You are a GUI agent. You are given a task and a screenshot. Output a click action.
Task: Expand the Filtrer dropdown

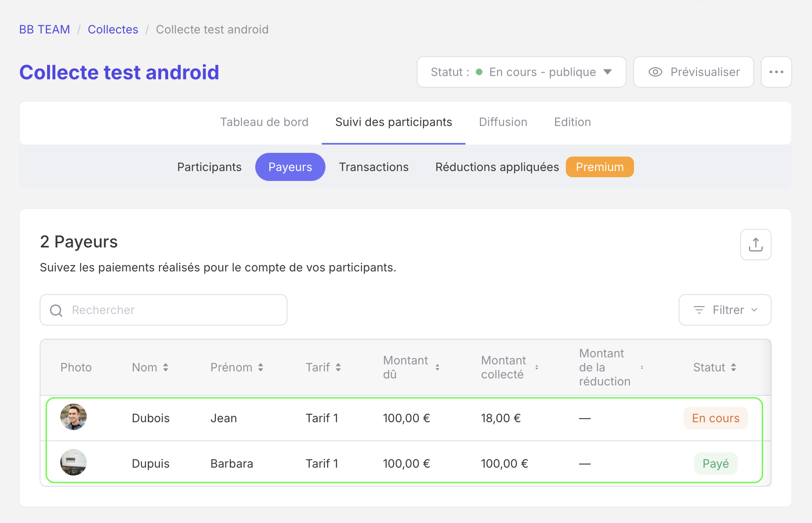pyautogui.click(x=725, y=310)
